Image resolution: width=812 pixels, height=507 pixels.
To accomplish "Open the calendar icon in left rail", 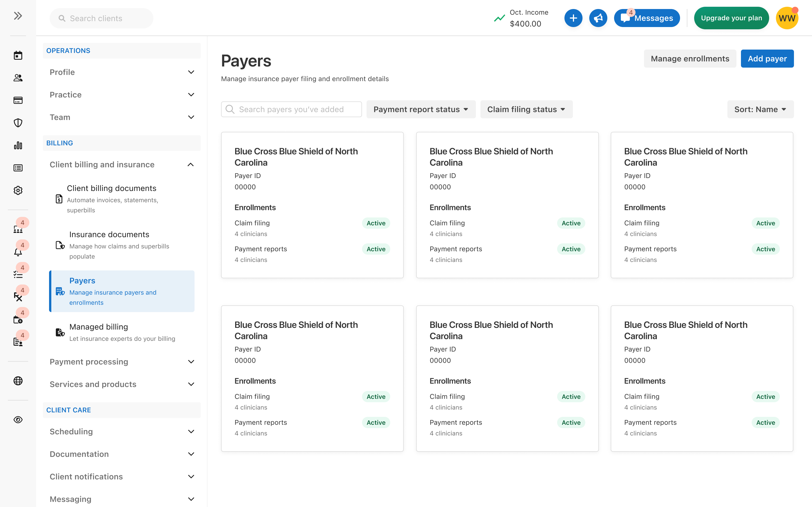I will click(x=18, y=55).
